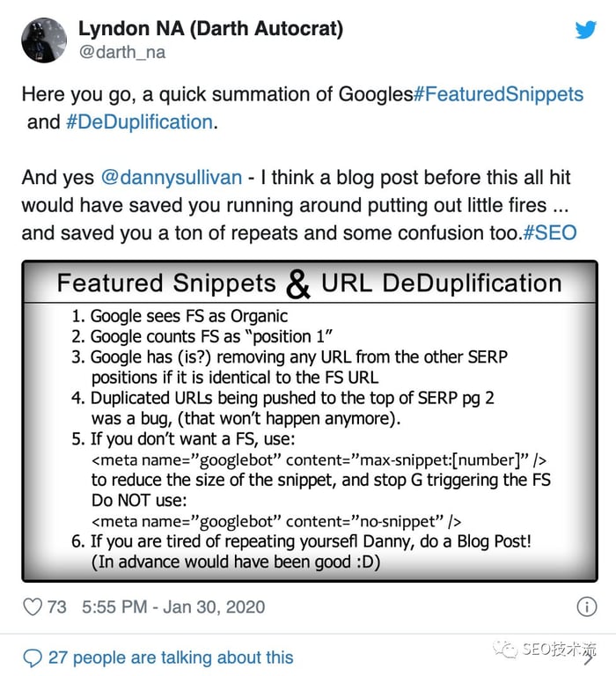This screenshot has width=616, height=676.
Task: Visit the @dannysullivan profile mention
Action: click(x=171, y=178)
